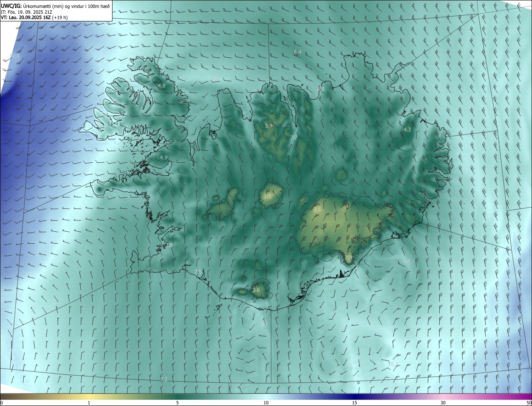Click the VT: Lau. 20.09.2025 16Z (+19 h) line
The image size is (532, 406).
[x=34, y=17]
